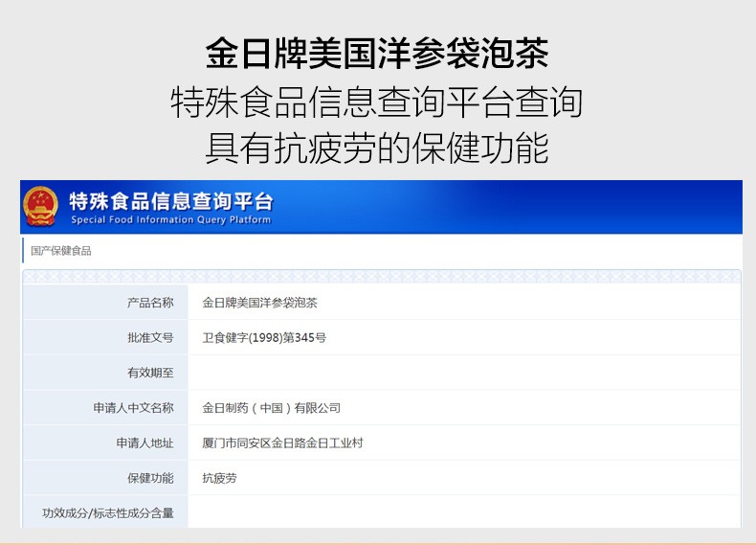Viewport: 756px width, 545px height.
Task: Click the national emblem logo icon
Action: coord(40,206)
